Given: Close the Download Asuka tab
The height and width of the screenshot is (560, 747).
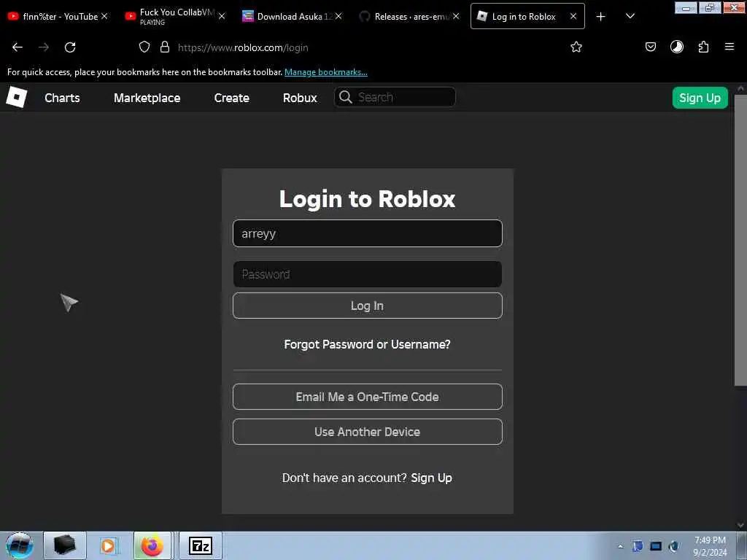Looking at the screenshot, I should 338,16.
